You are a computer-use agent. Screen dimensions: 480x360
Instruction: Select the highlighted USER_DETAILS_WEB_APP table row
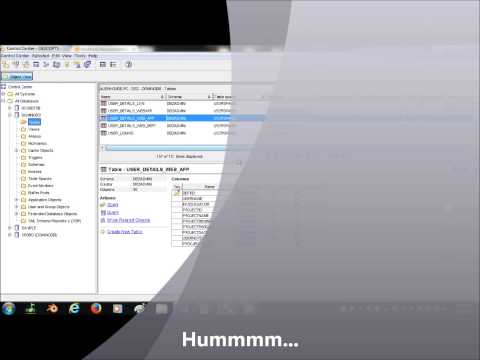point(182,118)
